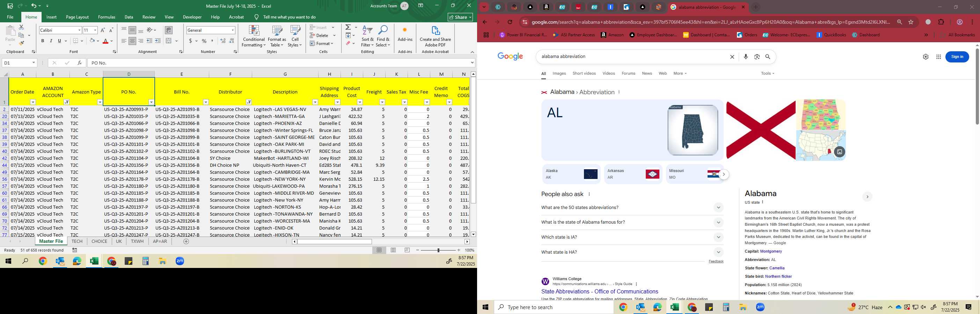Bookmark this page with star icon

click(911, 22)
